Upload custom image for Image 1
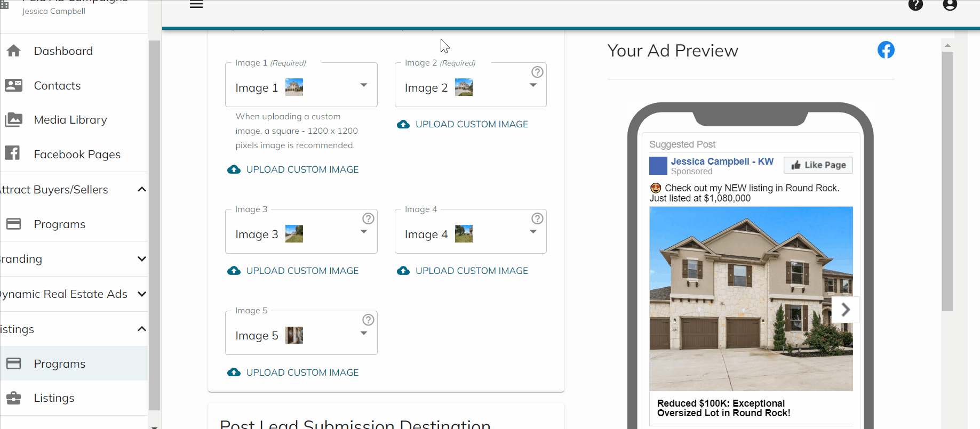The width and height of the screenshot is (980, 429). (x=293, y=169)
